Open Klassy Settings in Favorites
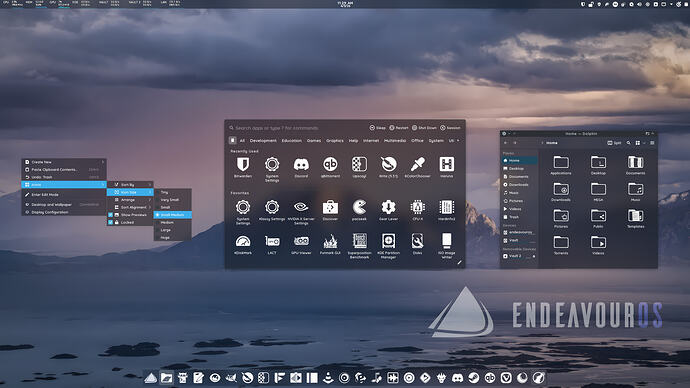 click(x=272, y=210)
